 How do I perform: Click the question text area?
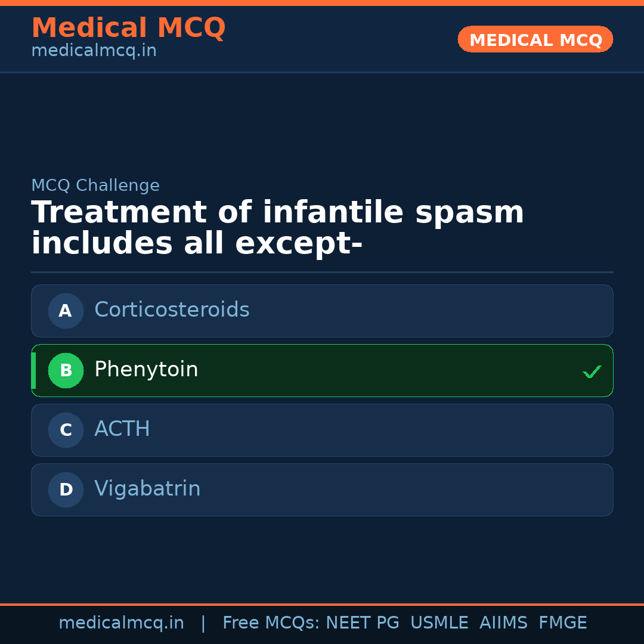click(x=278, y=227)
